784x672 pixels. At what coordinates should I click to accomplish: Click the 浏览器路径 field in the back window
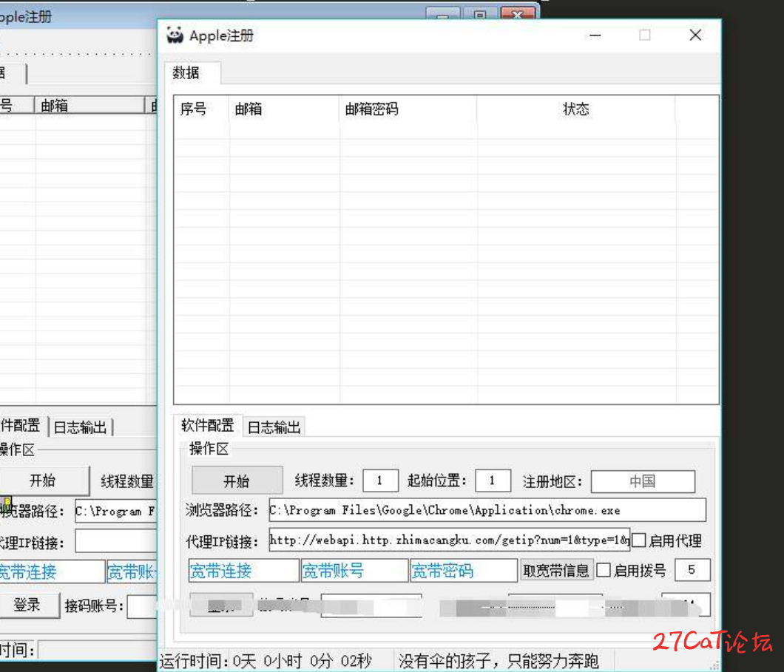point(116,511)
